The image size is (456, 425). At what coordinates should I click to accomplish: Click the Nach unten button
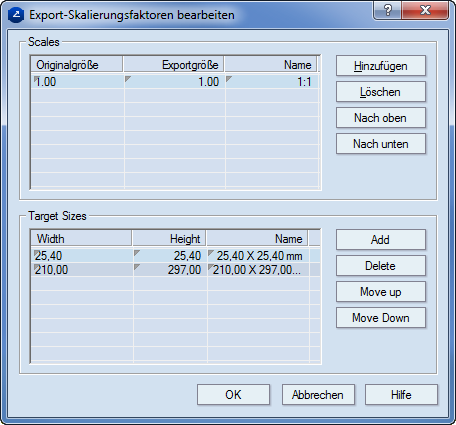point(381,144)
